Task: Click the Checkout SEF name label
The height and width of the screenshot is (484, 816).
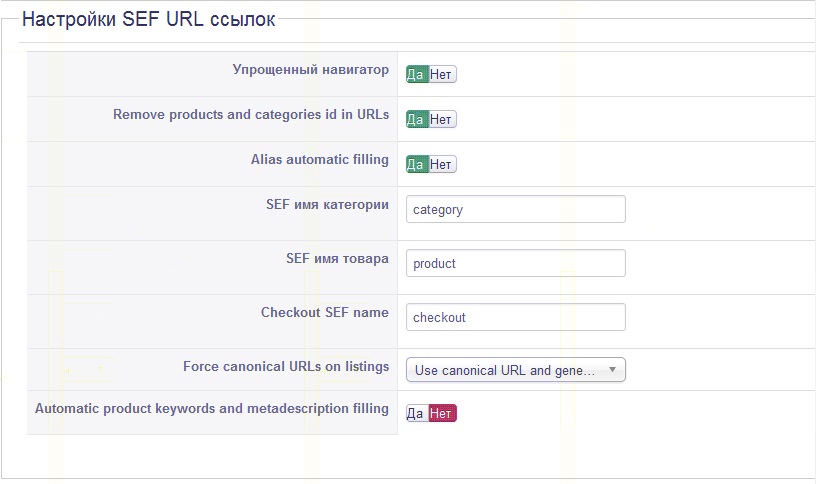Action: click(x=324, y=312)
